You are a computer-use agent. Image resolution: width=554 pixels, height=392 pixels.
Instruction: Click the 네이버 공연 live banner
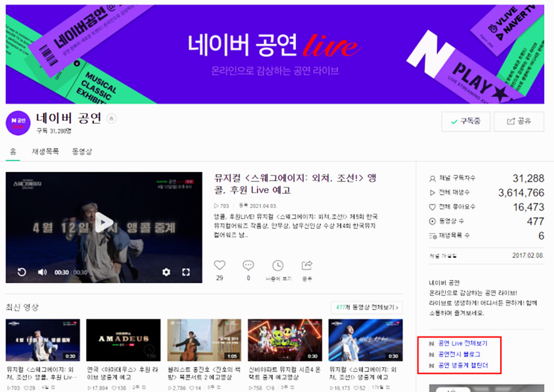tap(275, 54)
